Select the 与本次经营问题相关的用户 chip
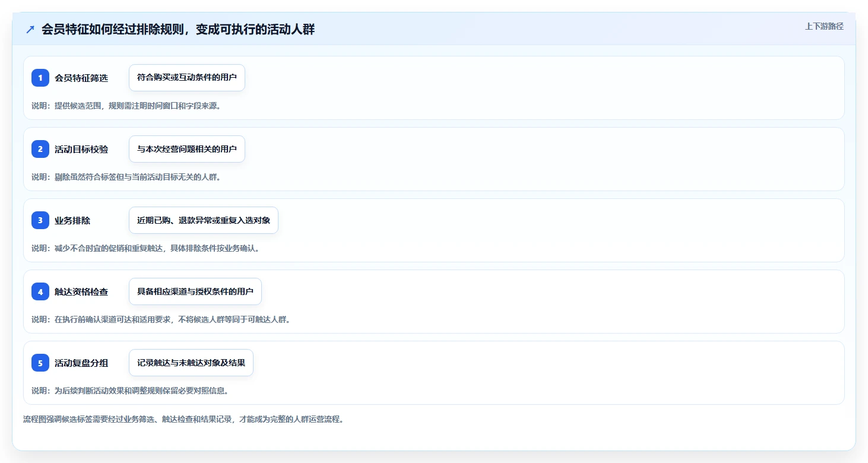 (x=187, y=149)
